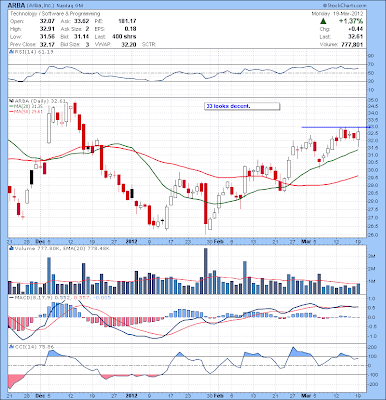The image size is (386, 400).
Task: Click the Prev Close value 32.17
Action: 46,44
